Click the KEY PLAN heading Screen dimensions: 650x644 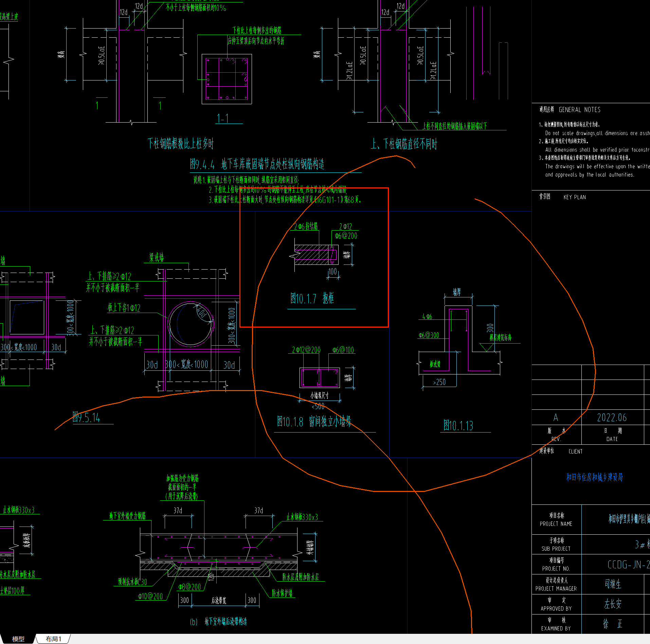pyautogui.click(x=575, y=197)
